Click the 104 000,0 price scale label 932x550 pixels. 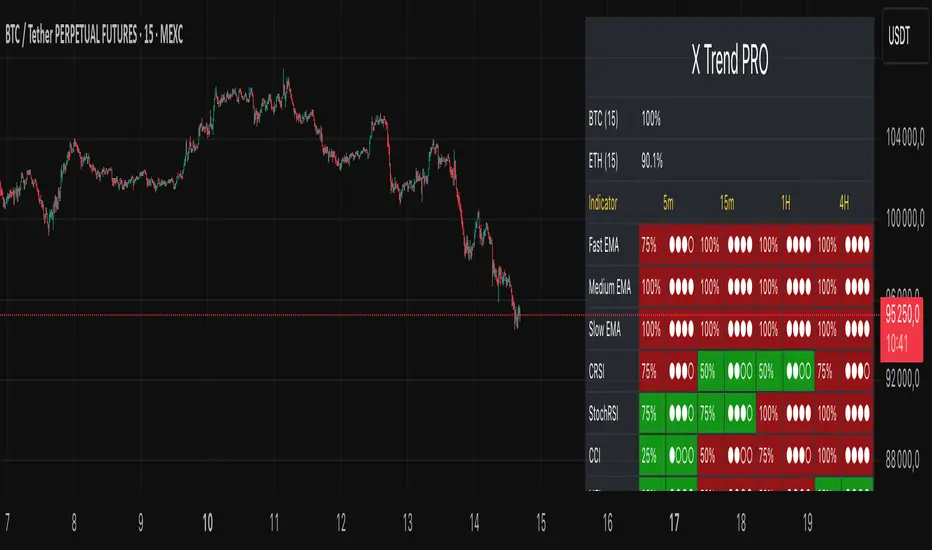(908, 141)
